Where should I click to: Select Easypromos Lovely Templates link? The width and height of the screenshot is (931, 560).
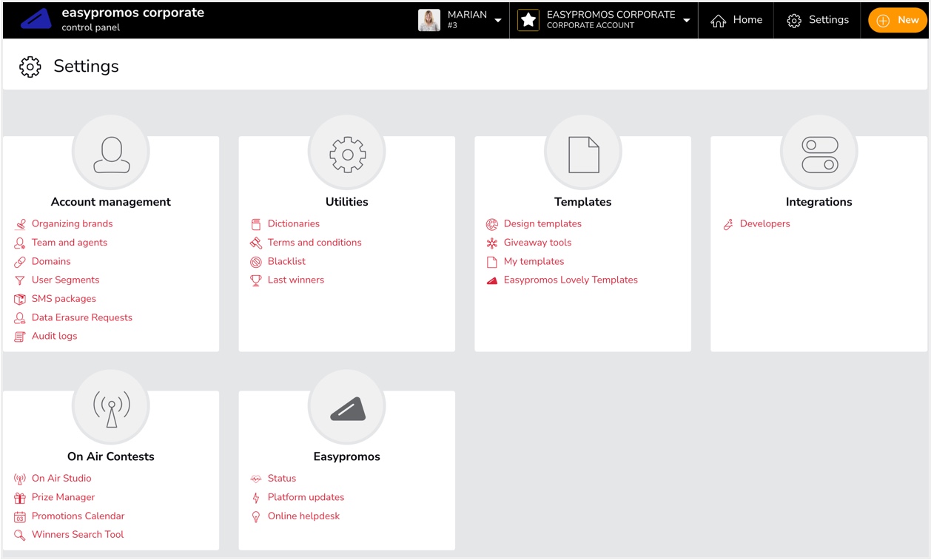[x=571, y=280]
